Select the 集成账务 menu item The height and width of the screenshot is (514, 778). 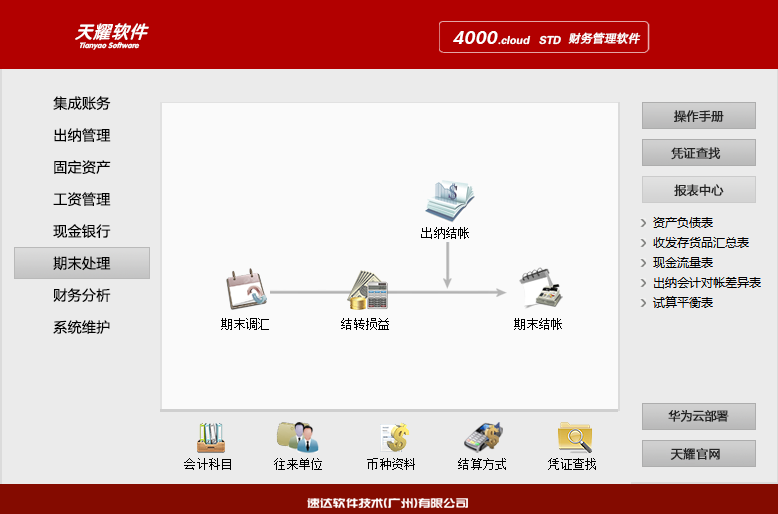point(82,103)
